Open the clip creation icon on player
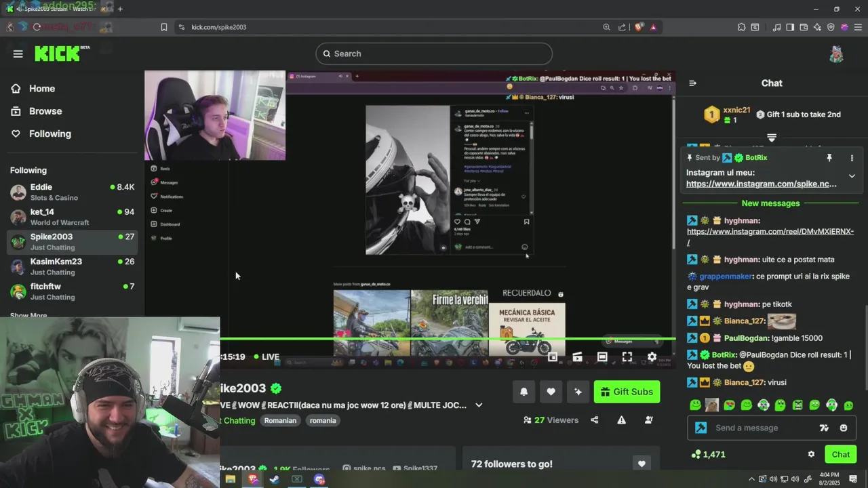 pyautogui.click(x=577, y=357)
